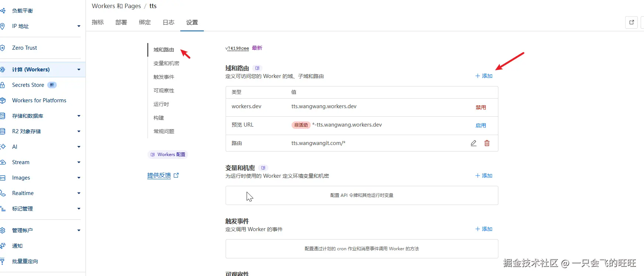Select 运行时 in settings side menu

161,104
